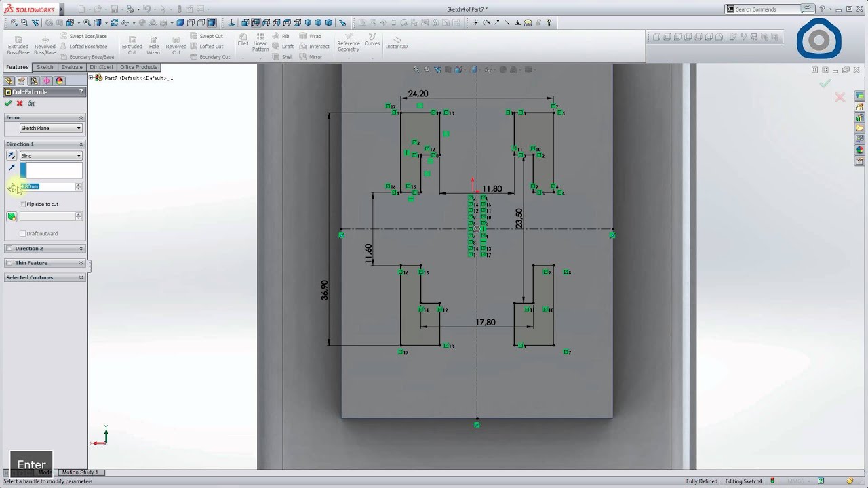Open the Fillet tool
Image resolution: width=868 pixels, height=488 pixels.
pyautogui.click(x=243, y=41)
